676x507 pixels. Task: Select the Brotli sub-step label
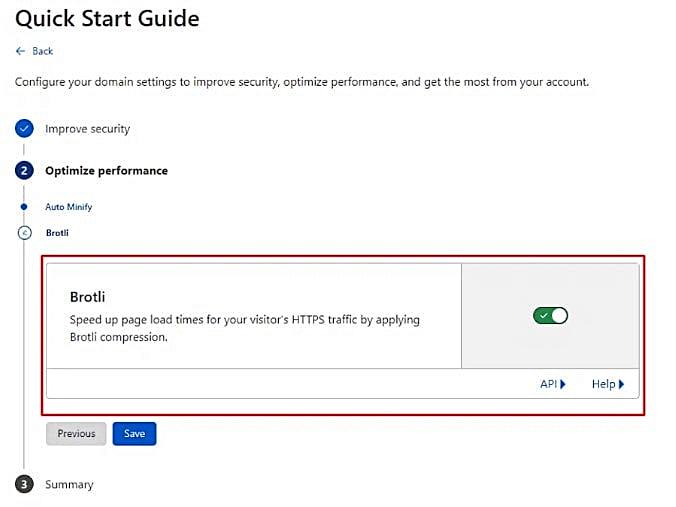pyautogui.click(x=57, y=233)
